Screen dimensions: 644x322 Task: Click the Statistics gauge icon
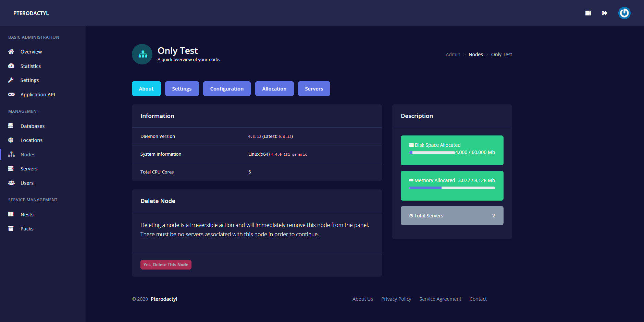pos(11,66)
